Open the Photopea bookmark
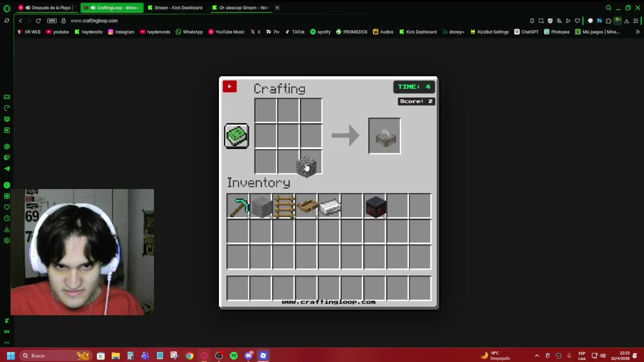 [557, 32]
